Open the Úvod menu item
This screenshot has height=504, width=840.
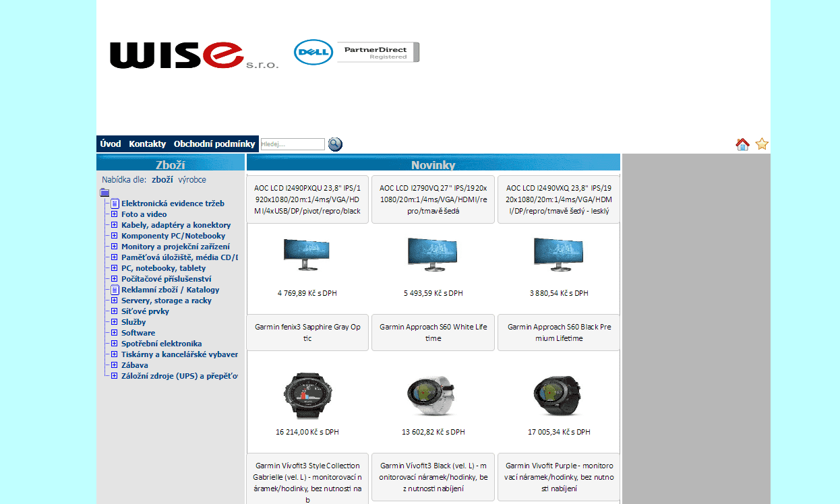[111, 144]
